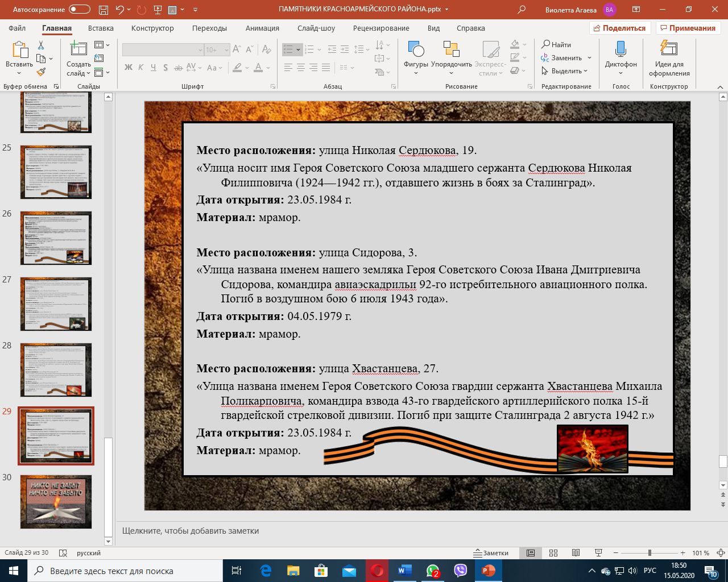Open WhatsApp from the taskbar
Screen dimensions: 728x582
(433, 571)
